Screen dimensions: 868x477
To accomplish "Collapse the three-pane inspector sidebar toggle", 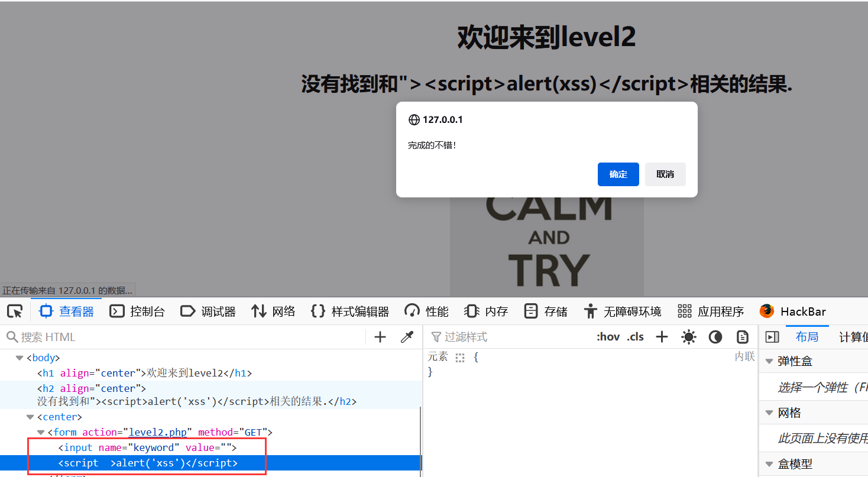I will click(x=772, y=337).
